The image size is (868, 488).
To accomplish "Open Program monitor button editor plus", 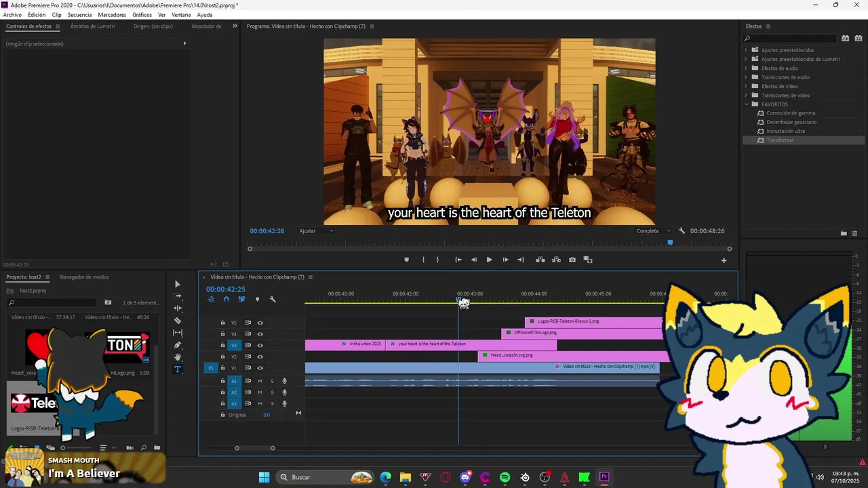I will 724,260.
